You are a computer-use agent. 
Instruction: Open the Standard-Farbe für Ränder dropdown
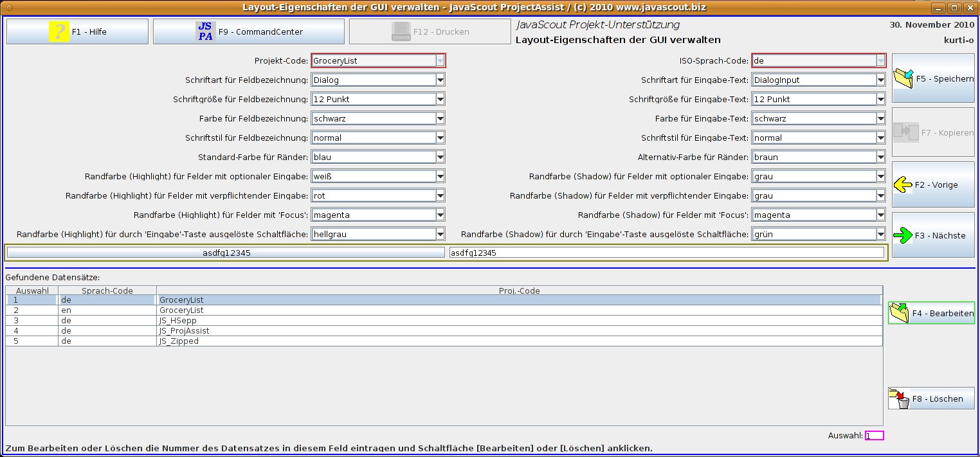[x=440, y=157]
